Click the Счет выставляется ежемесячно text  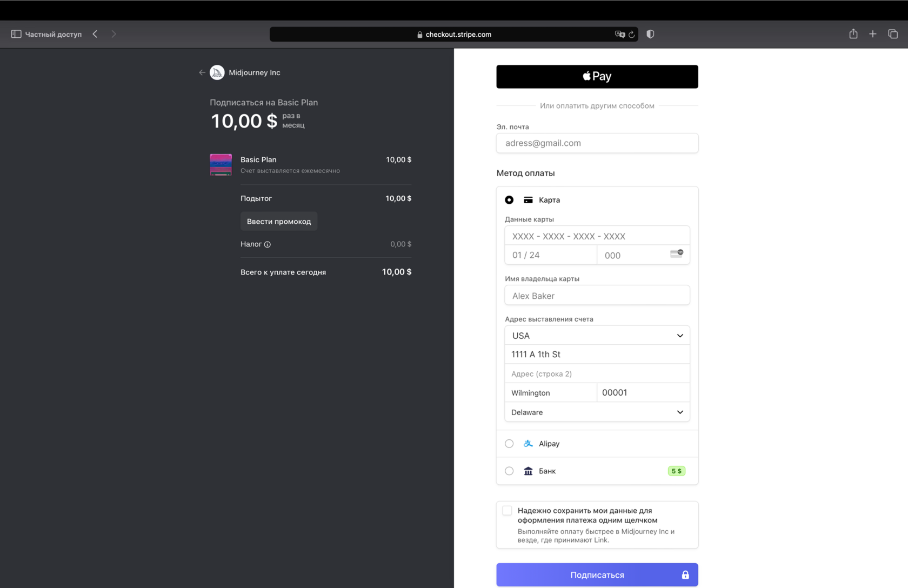coord(290,171)
